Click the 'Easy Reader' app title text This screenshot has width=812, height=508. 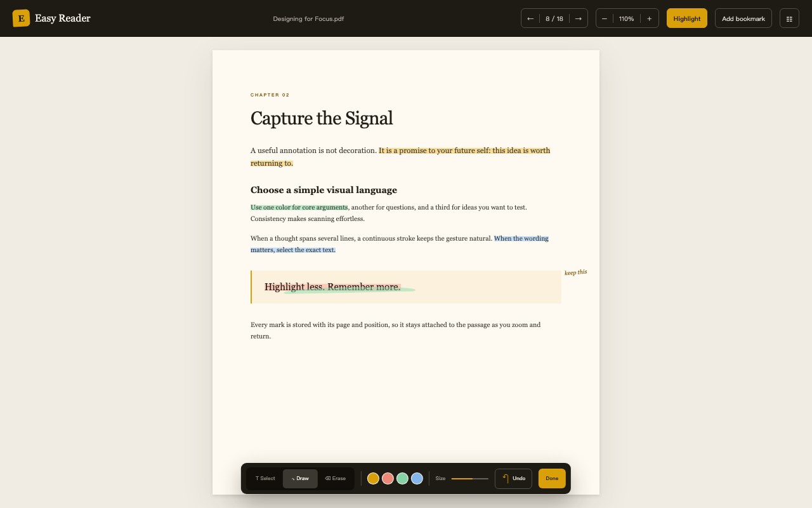[63, 18]
